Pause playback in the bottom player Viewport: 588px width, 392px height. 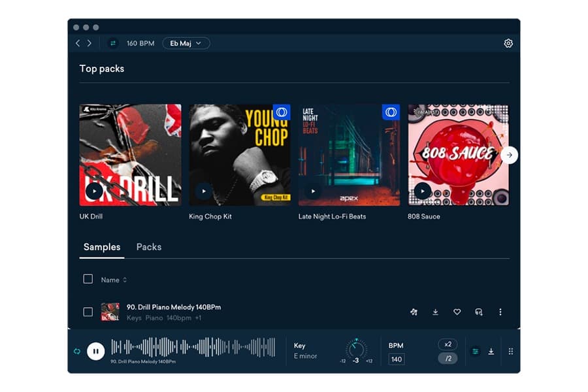[x=96, y=351]
